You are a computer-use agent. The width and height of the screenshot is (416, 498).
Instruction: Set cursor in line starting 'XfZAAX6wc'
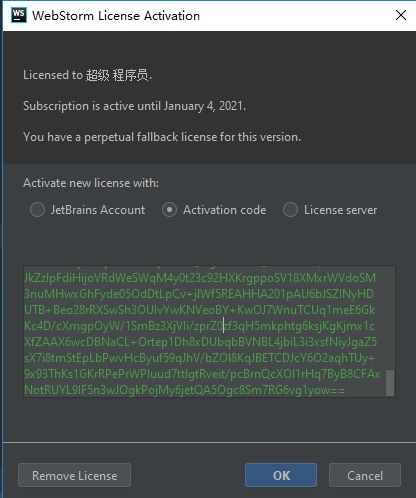point(200,342)
